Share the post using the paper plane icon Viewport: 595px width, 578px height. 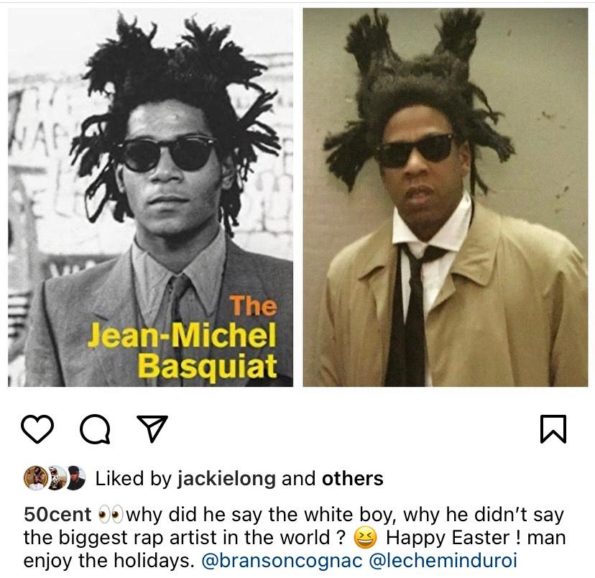click(152, 428)
